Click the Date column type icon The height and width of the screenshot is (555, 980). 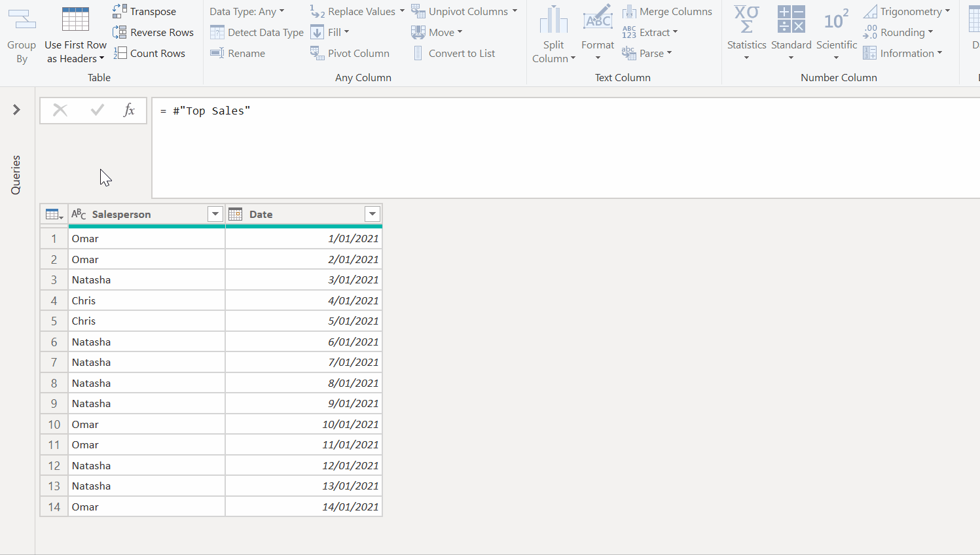236,214
